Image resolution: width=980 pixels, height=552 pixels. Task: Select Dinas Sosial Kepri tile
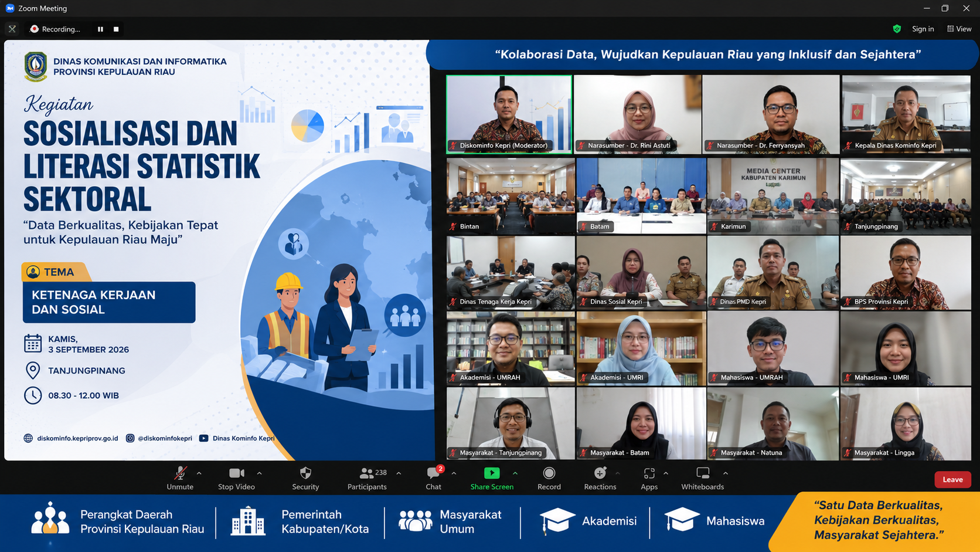[641, 273]
